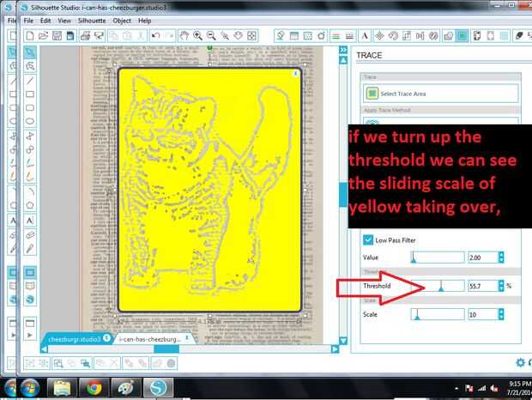This screenshot has width=532, height=400.
Task: Click the New document icon
Action: [30, 36]
